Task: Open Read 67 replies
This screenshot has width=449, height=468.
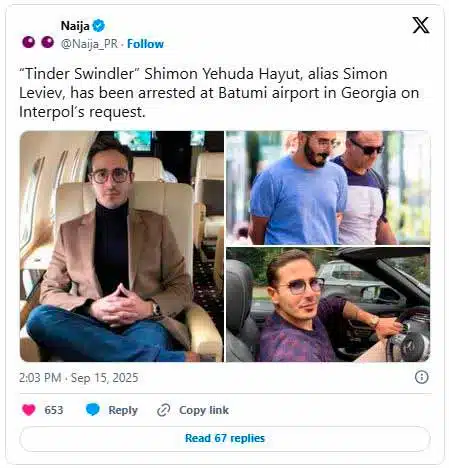Action: point(225,438)
